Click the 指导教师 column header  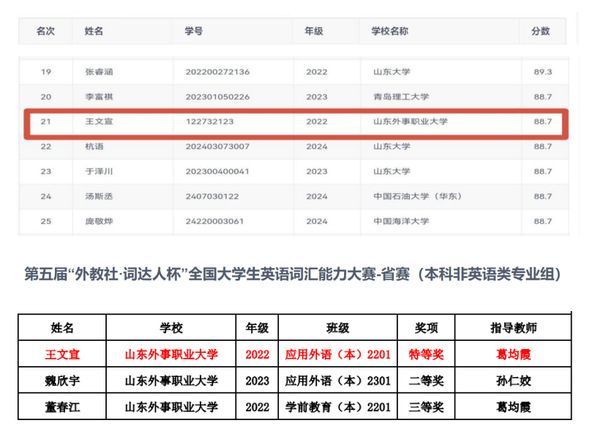click(513, 328)
